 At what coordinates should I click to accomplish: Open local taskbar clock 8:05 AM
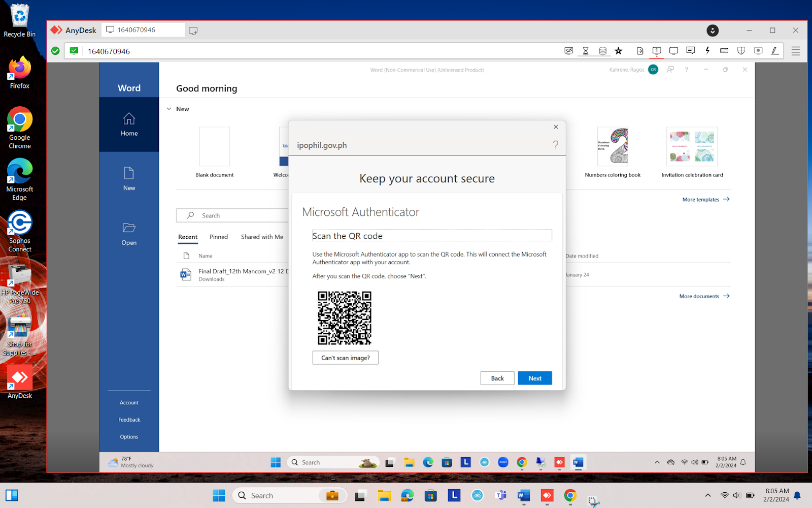pyautogui.click(x=776, y=495)
